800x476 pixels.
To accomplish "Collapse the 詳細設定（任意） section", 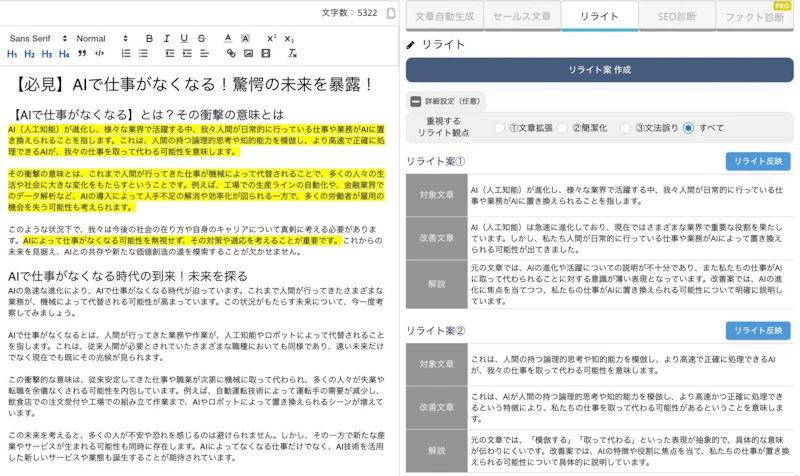I will pyautogui.click(x=446, y=101).
